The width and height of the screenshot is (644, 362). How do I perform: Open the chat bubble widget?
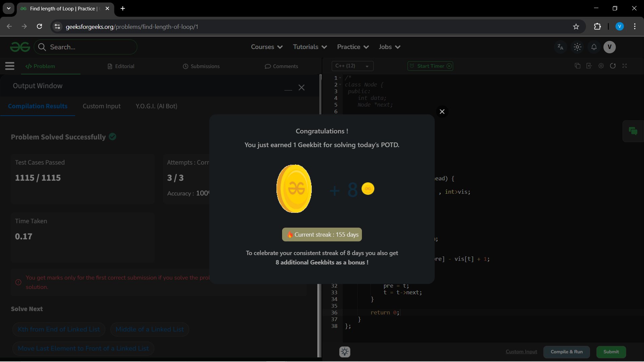pos(633,131)
